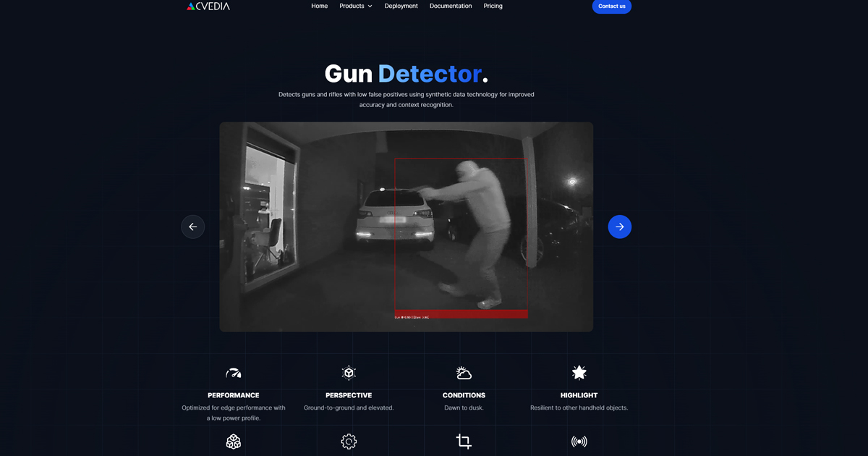The image size is (868, 456).
Task: Click the broadcast signal icon below Highlight
Action: [x=579, y=441]
